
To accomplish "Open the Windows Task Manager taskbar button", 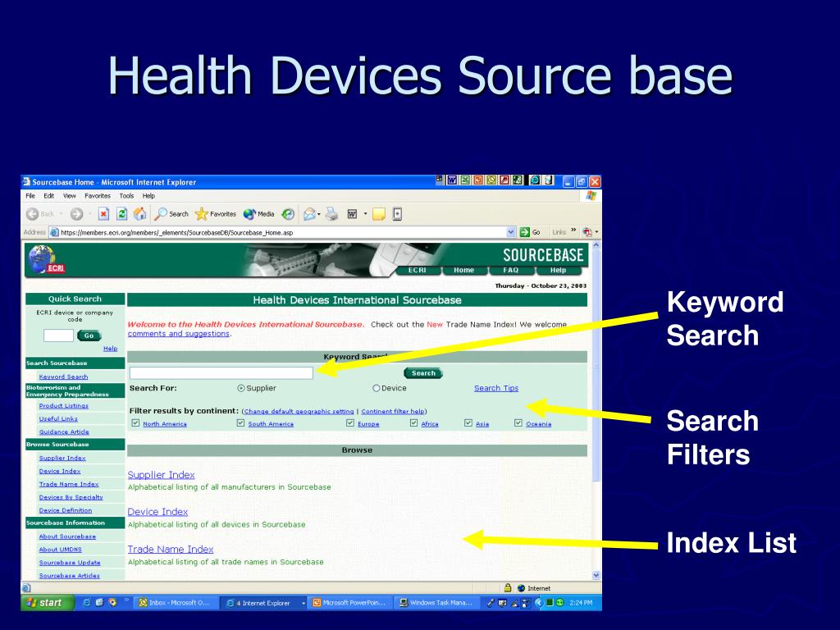I will [437, 603].
